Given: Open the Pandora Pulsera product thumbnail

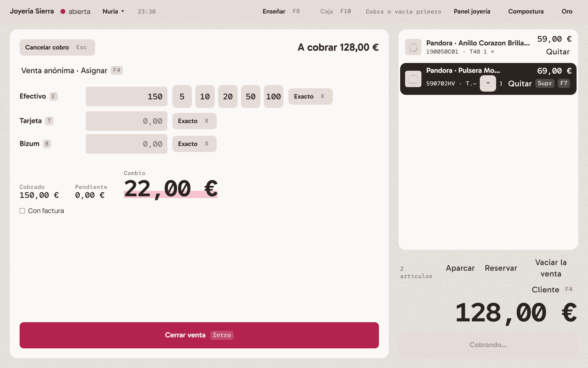Looking at the screenshot, I should point(413,79).
